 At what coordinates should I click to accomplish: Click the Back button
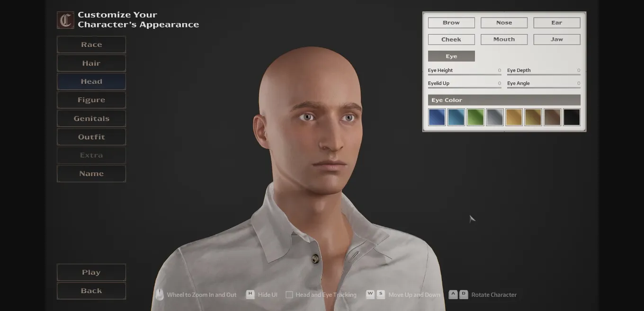point(91,291)
